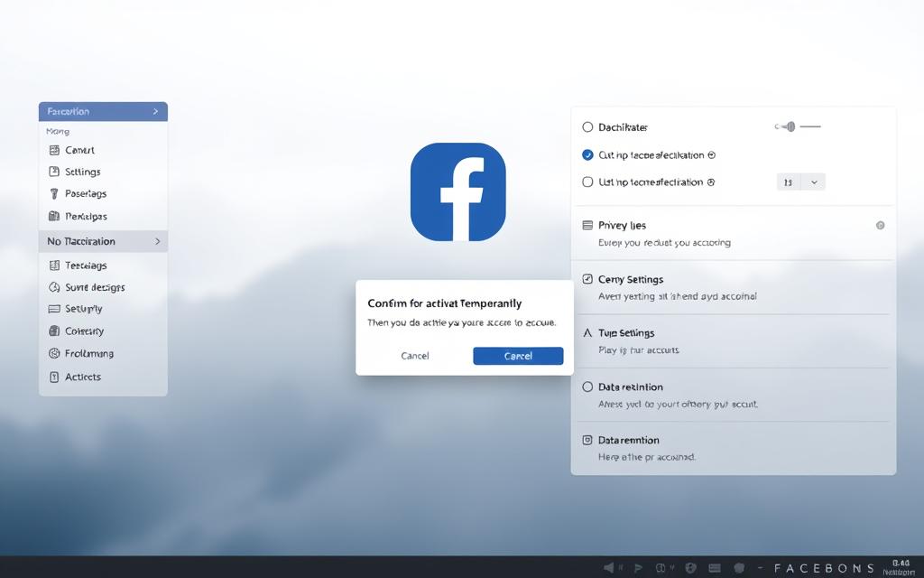This screenshot has height=578, width=924.
Task: Click gray circle icon right of Privey lies
Action: pyautogui.click(x=880, y=225)
